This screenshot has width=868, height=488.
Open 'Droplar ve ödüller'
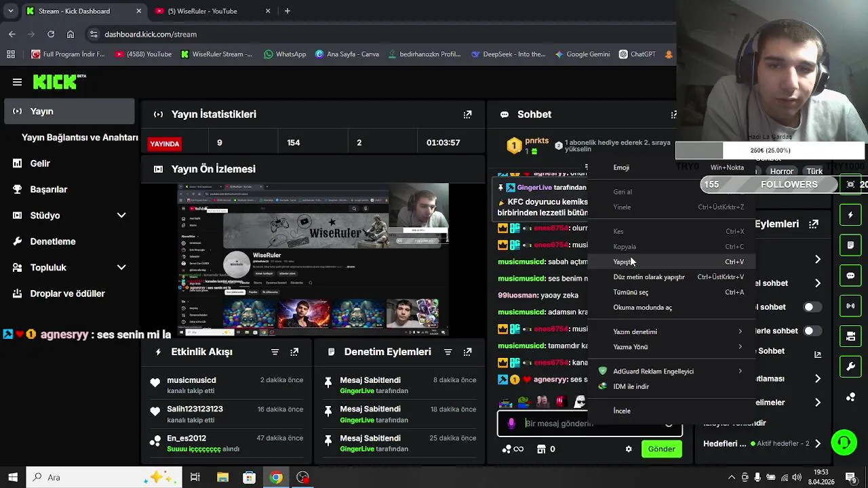(x=69, y=293)
